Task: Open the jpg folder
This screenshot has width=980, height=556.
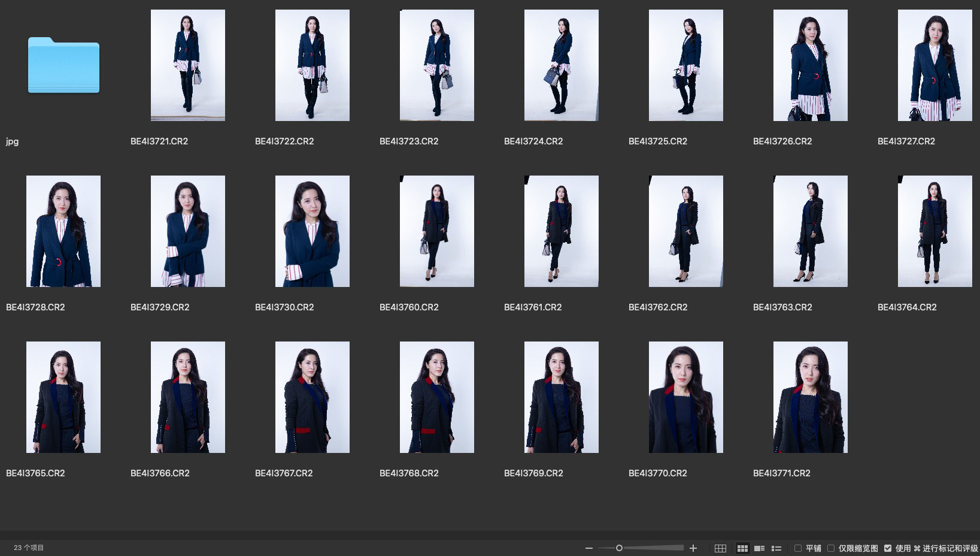Action: (x=63, y=65)
